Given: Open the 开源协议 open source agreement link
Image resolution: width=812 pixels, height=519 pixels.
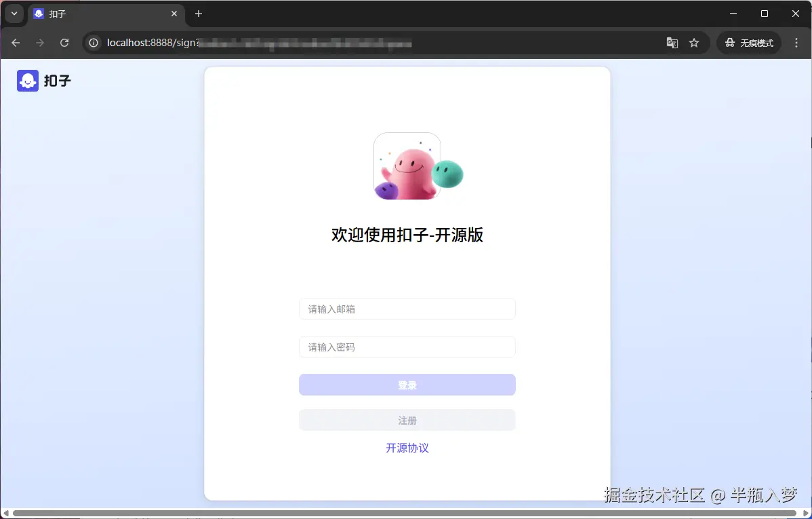Looking at the screenshot, I should (407, 448).
